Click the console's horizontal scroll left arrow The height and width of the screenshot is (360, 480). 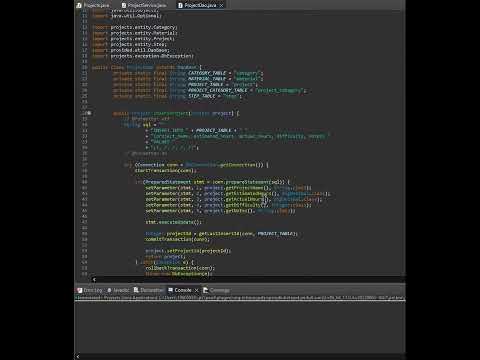pos(77,356)
